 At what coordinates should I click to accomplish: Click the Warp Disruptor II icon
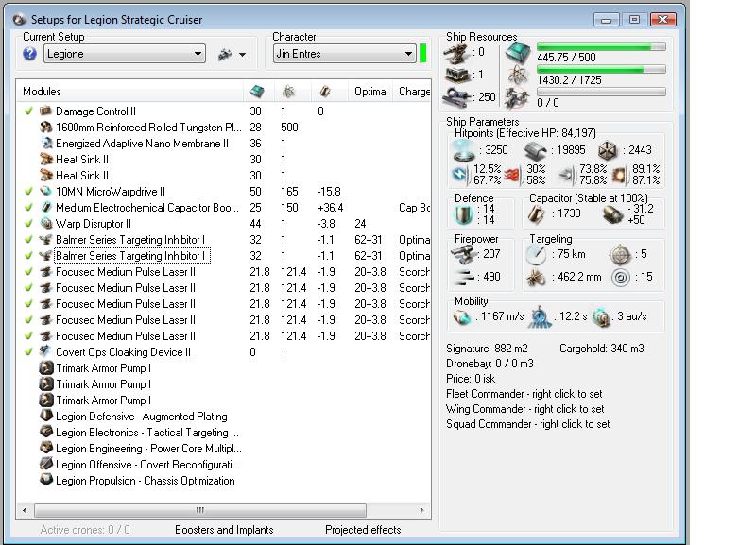tap(45, 224)
